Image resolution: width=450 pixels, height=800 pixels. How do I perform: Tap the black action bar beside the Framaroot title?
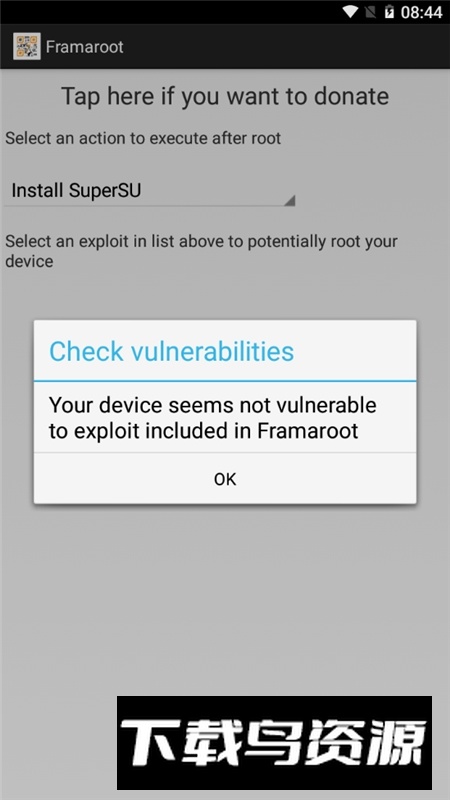(286, 47)
